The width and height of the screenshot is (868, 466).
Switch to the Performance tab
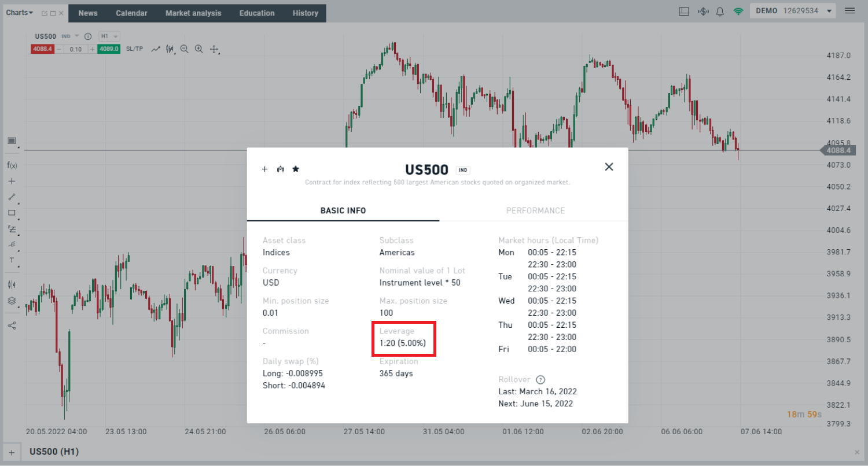tap(535, 210)
